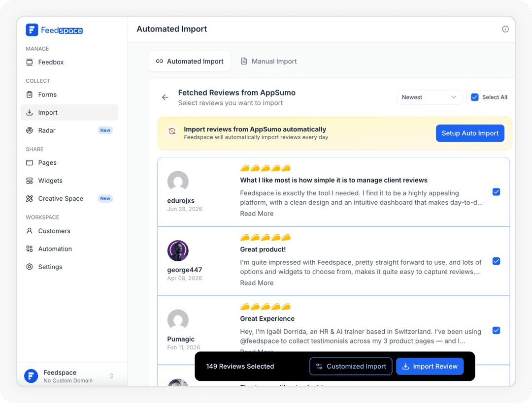Click the link icon on Automated Import tab
The image size is (532, 403).
point(160,62)
